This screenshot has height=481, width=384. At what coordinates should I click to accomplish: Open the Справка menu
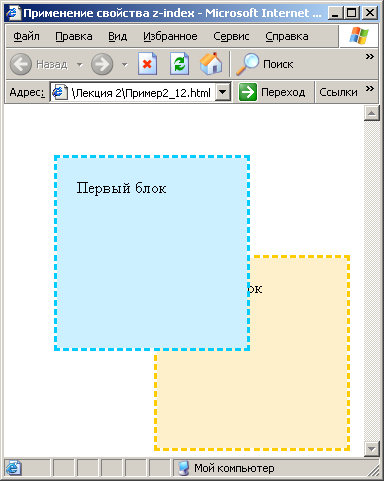click(287, 36)
